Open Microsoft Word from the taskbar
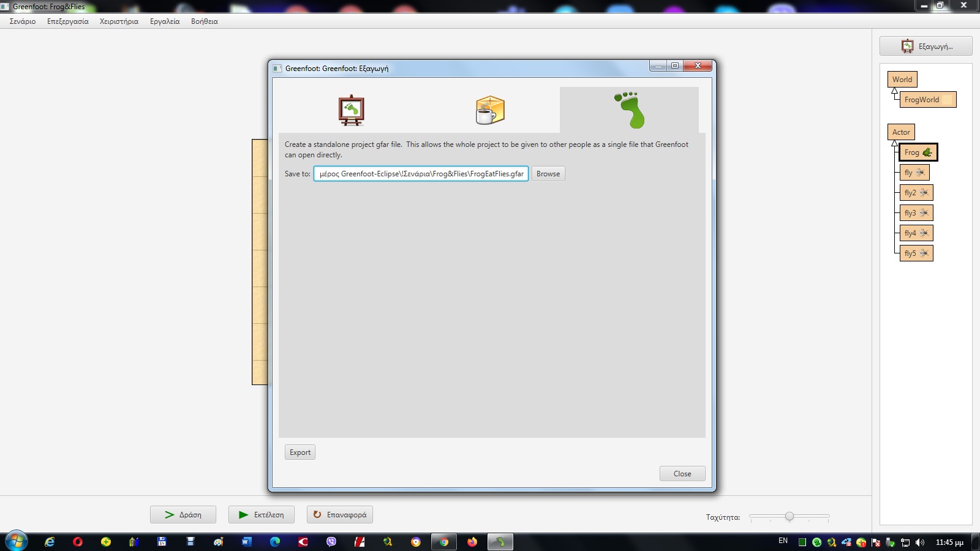 pyautogui.click(x=247, y=542)
